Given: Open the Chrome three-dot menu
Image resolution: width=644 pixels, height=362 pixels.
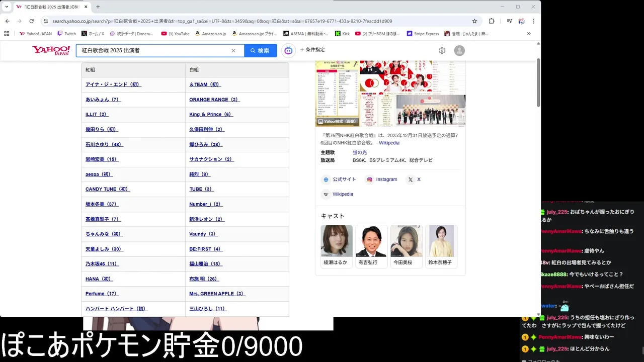Looking at the screenshot, I should [x=533, y=21].
